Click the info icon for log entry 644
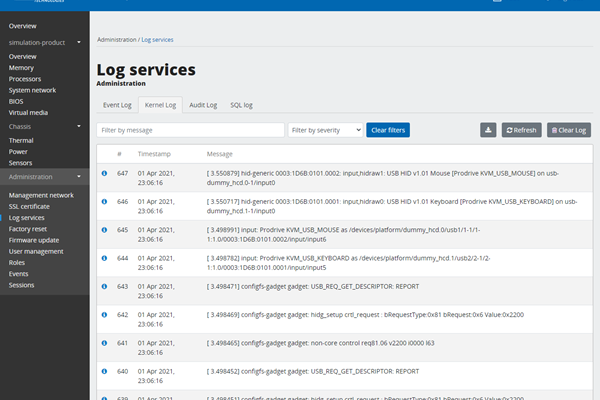Screen dimensions: 600x400 click(104, 258)
